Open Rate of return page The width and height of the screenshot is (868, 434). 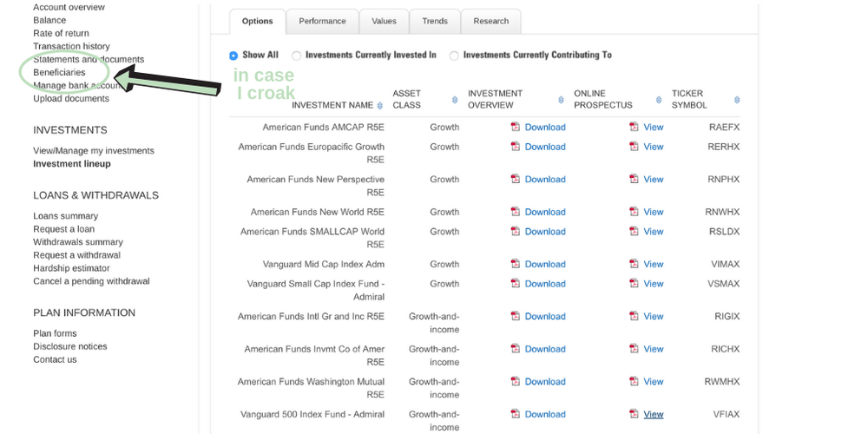(x=61, y=33)
